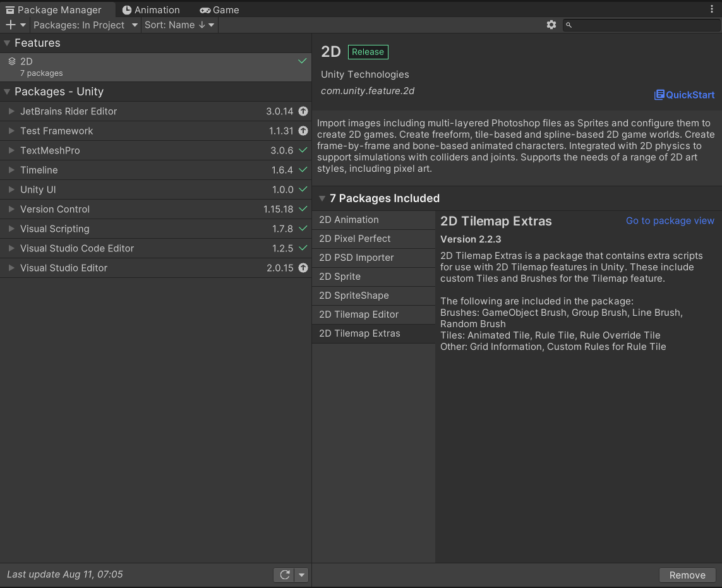The width and height of the screenshot is (722, 588).
Task: Select the Timeline package
Action: (x=155, y=170)
